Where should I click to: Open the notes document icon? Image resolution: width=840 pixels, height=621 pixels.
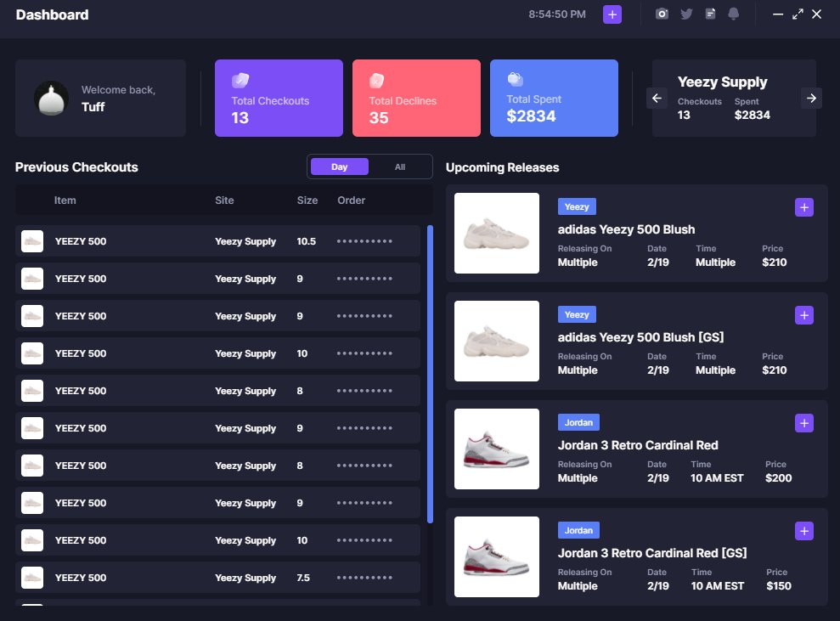710,14
